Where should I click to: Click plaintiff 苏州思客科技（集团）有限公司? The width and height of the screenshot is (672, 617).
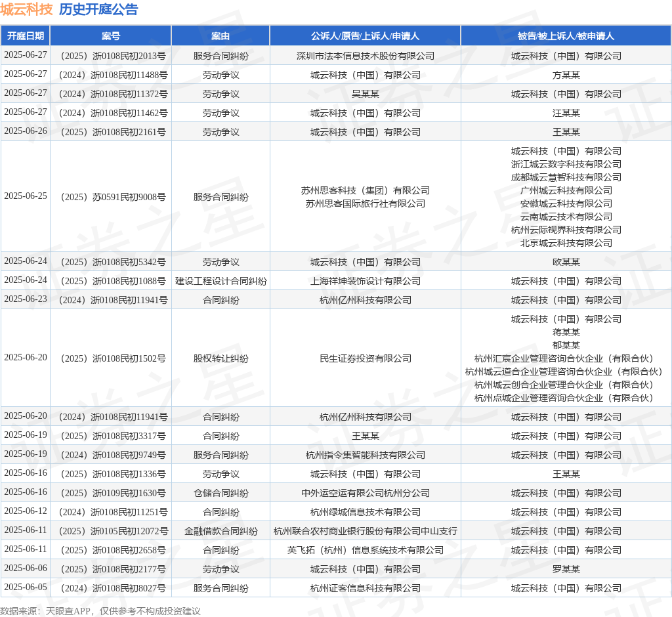(365, 190)
